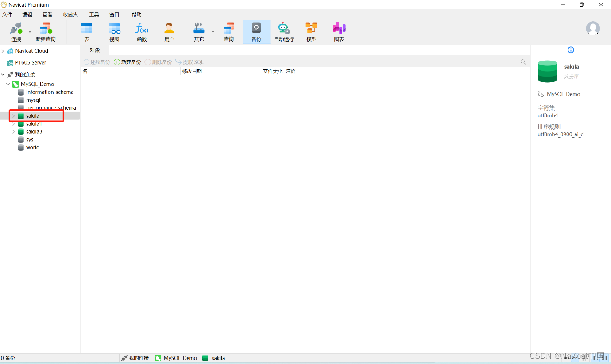The width and height of the screenshot is (611, 364).
Task: Open the 查看 menu
Action: 47,15
